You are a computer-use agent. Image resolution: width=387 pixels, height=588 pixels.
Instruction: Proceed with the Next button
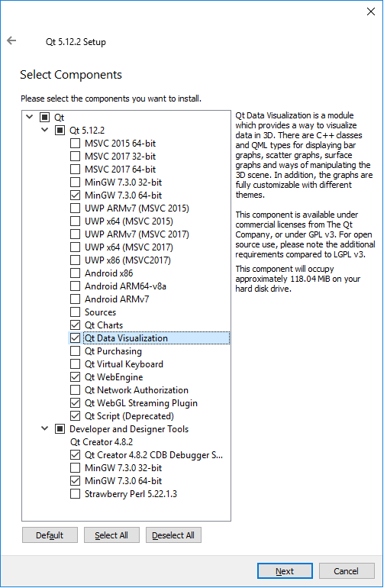click(x=285, y=571)
